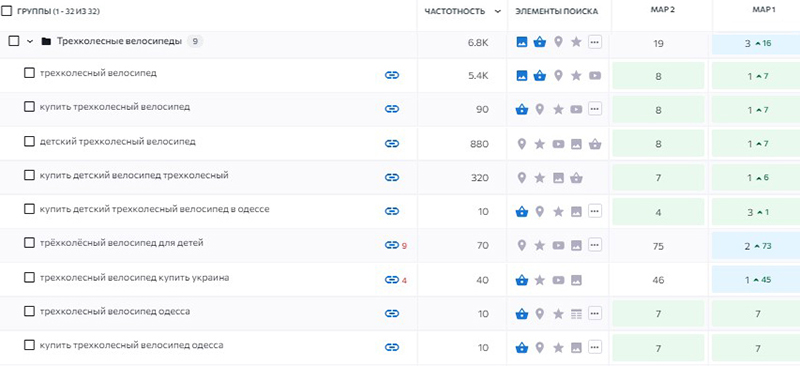Viewport: 800px width, 366px height.
Task: Click video icon in трёхколёсный велосипед для детей row
Action: coord(558,246)
